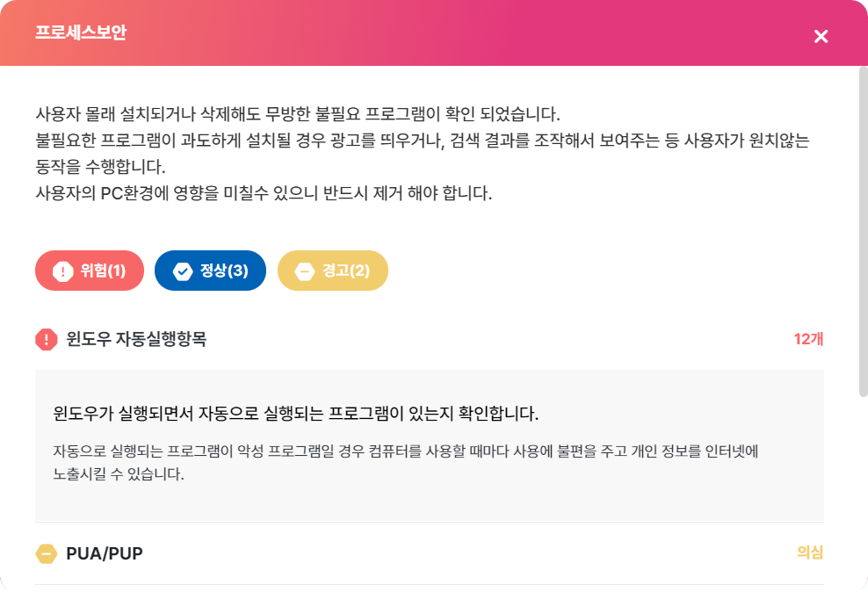Click the line starting 불필요한 프로그램이 과도하게
Screen dimensions: 868x592
(422, 141)
